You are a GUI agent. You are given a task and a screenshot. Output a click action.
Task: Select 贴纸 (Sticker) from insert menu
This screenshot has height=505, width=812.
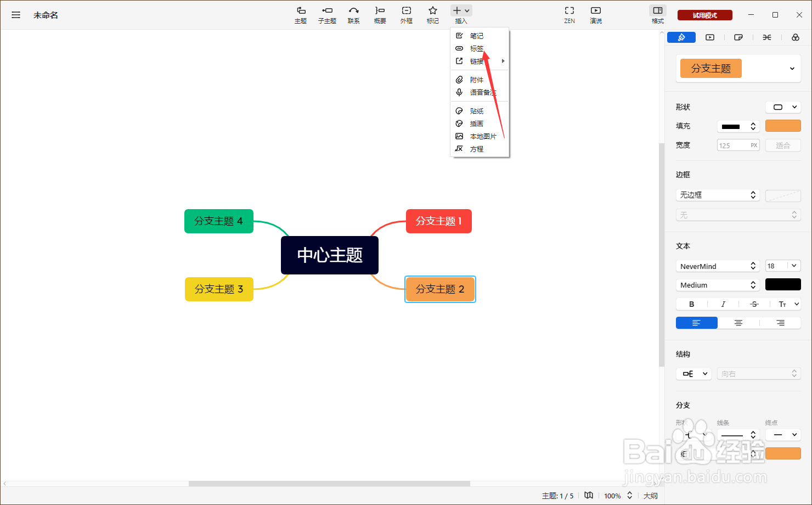click(476, 110)
